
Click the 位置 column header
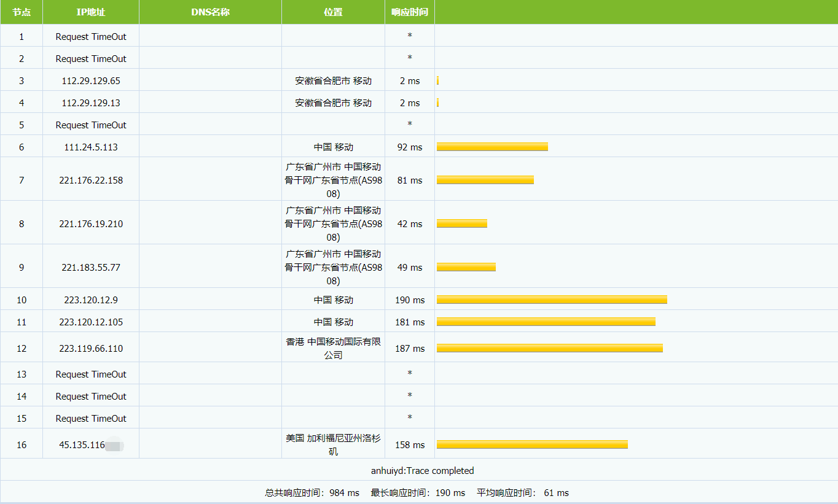(333, 12)
